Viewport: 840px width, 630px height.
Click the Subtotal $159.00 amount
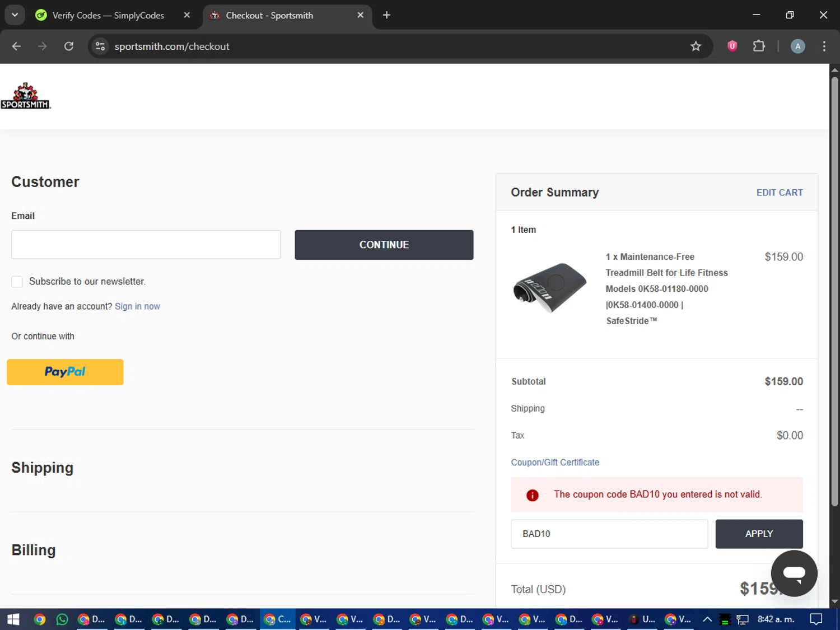783,381
